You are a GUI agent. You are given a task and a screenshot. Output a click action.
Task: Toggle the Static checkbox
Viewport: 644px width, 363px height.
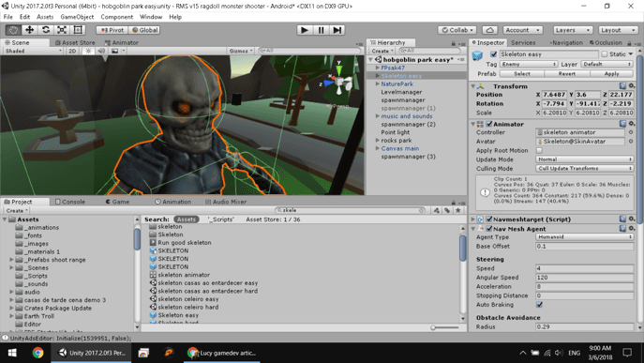click(605, 53)
